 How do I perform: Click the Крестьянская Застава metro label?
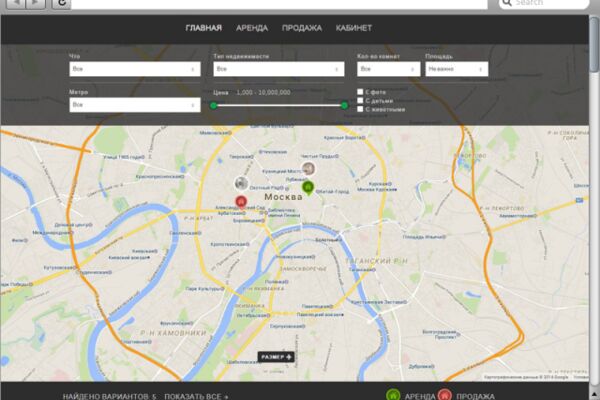click(x=379, y=302)
